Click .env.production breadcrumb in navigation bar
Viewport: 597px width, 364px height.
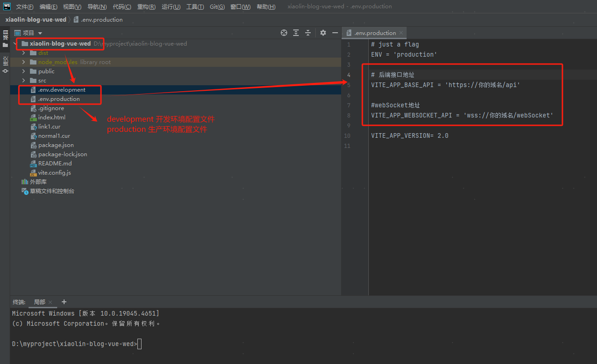98,20
